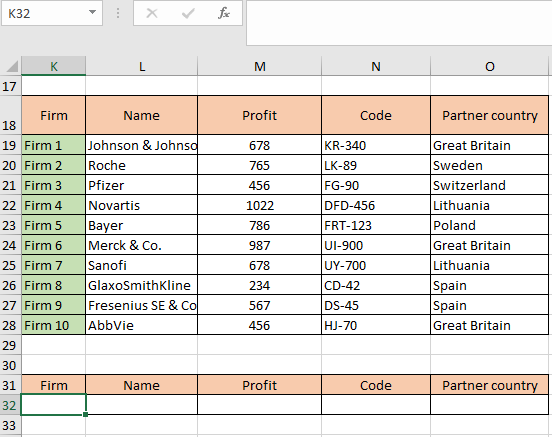Select the Sweden cell
The height and width of the screenshot is (437, 552).
click(x=489, y=165)
